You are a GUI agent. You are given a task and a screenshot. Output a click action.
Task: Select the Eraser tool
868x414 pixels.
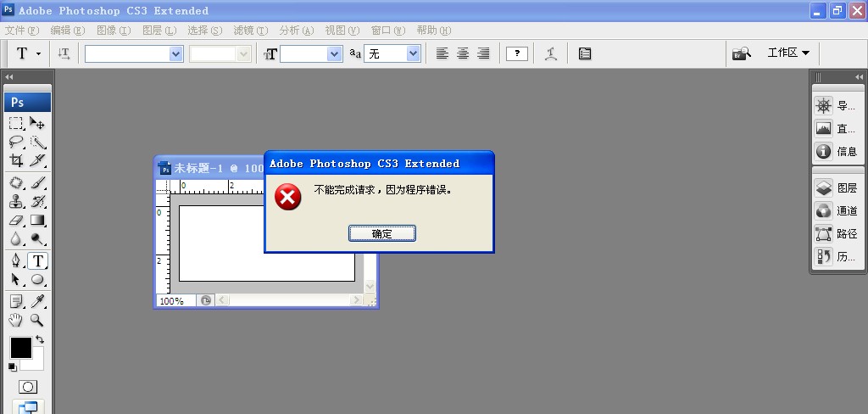coord(17,221)
